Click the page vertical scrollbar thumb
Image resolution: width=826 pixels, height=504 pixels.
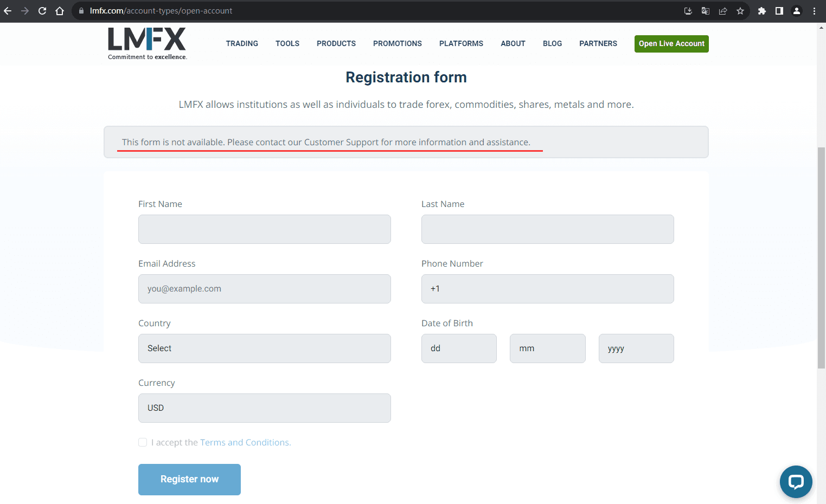click(821, 257)
